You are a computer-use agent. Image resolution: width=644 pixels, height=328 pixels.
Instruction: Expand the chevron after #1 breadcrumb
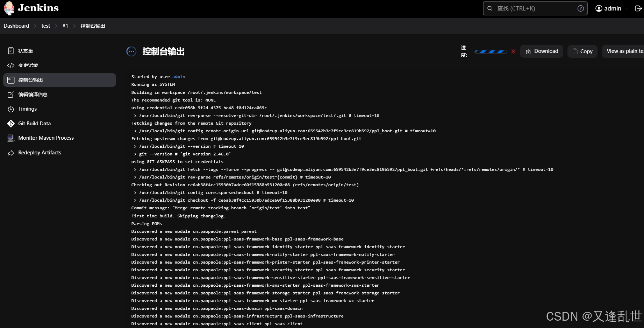[74, 26]
